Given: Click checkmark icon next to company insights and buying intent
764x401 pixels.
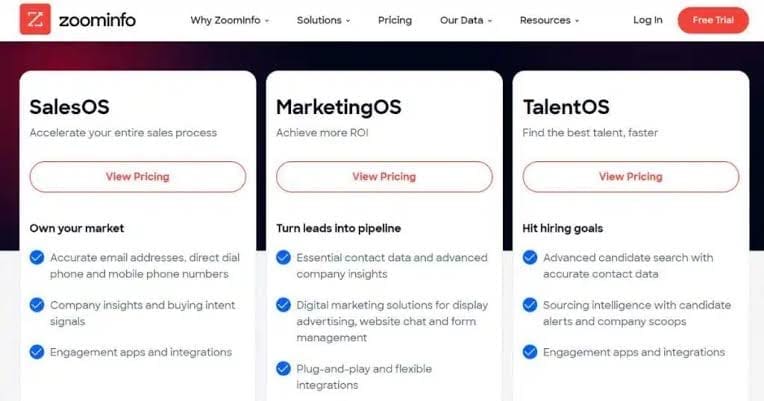Looking at the screenshot, I should tap(37, 305).
